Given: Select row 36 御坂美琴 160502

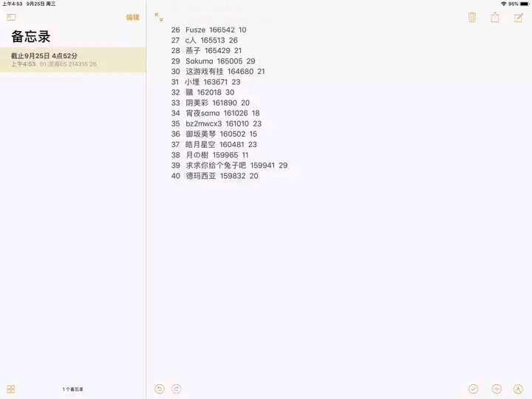Looking at the screenshot, I should (x=214, y=134).
